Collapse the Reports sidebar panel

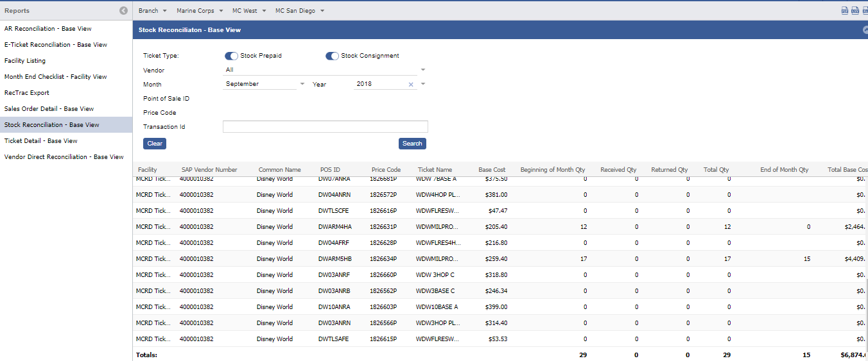point(123,11)
